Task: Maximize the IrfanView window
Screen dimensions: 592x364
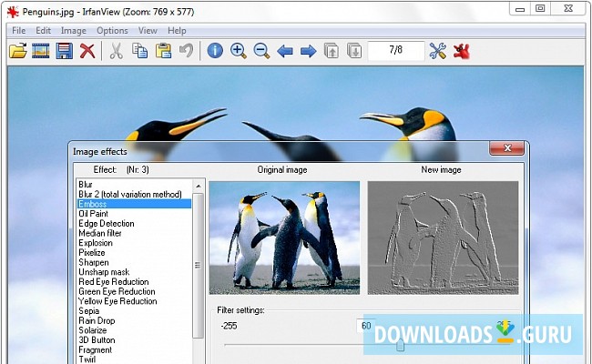Action: pos(540,9)
